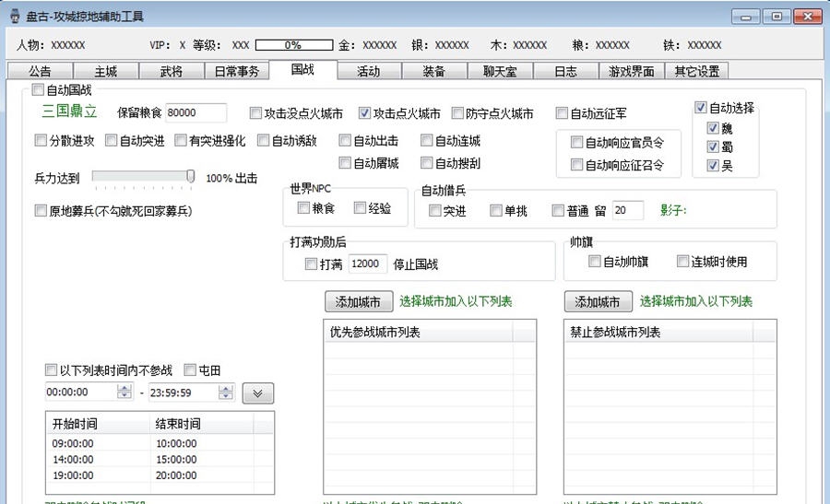The image size is (830, 504).
Task: Open the 装备 tab
Action: click(434, 72)
